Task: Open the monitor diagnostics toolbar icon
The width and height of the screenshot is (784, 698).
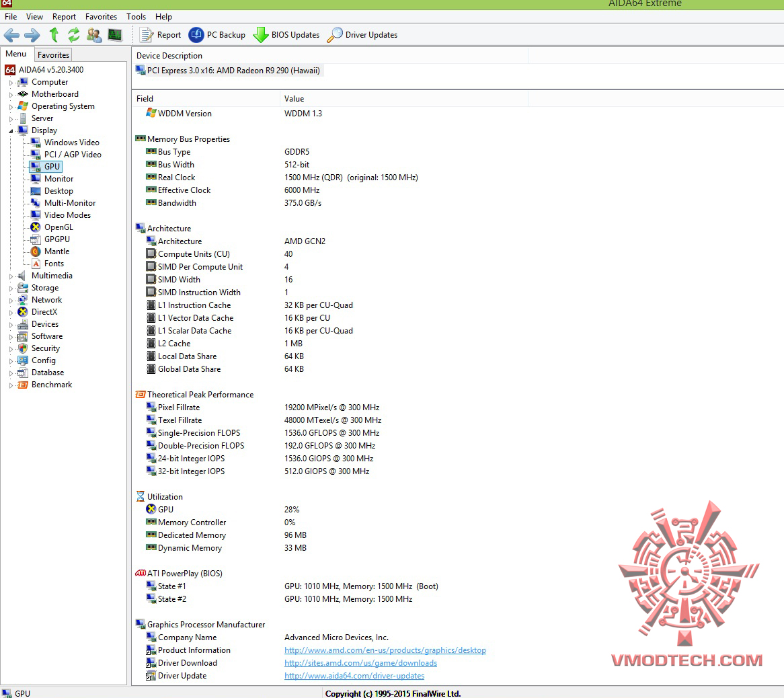Action: pos(115,35)
